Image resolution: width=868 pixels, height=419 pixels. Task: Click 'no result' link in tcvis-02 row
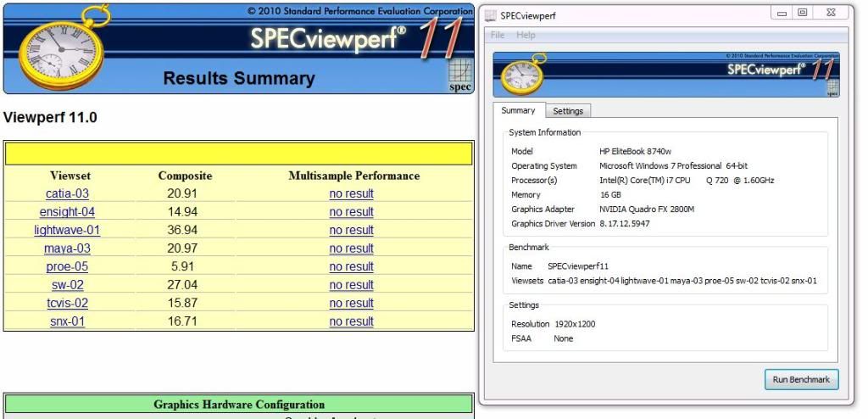[x=351, y=303]
